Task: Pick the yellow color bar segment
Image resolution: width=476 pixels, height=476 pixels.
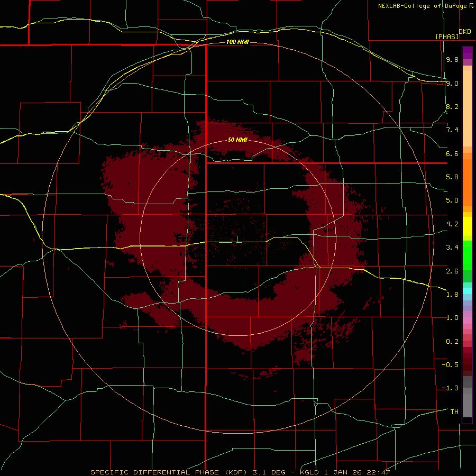Action: tap(467, 226)
